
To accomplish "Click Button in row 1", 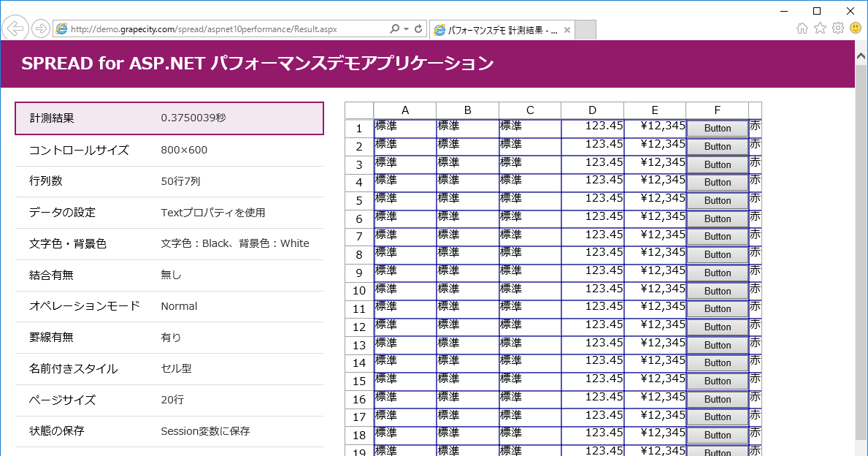I will click(718, 129).
